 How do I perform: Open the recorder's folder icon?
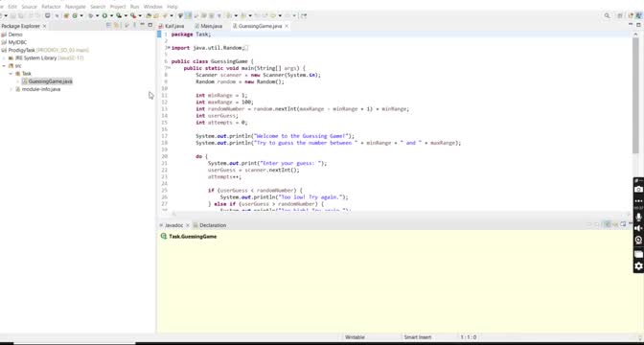[x=638, y=254]
